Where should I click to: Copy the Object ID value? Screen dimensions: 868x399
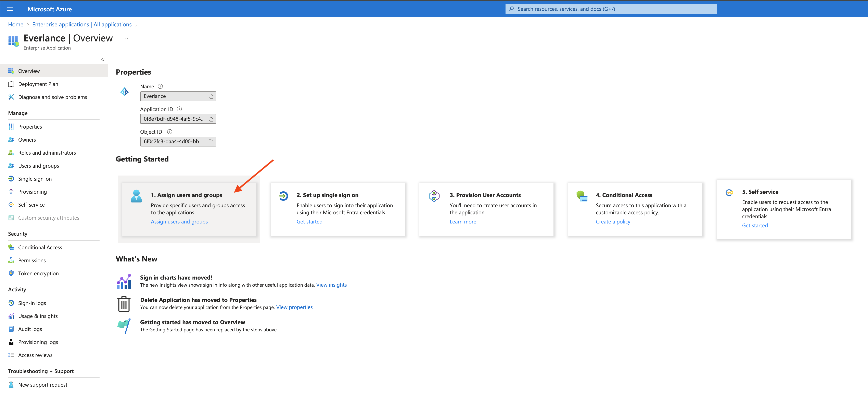click(x=211, y=142)
